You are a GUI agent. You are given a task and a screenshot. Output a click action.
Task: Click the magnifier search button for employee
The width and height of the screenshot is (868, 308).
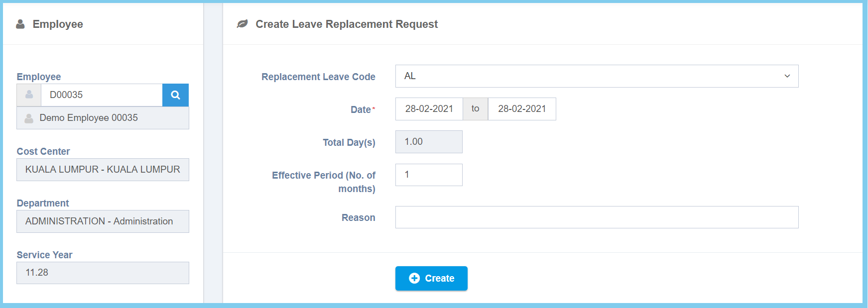pos(175,95)
